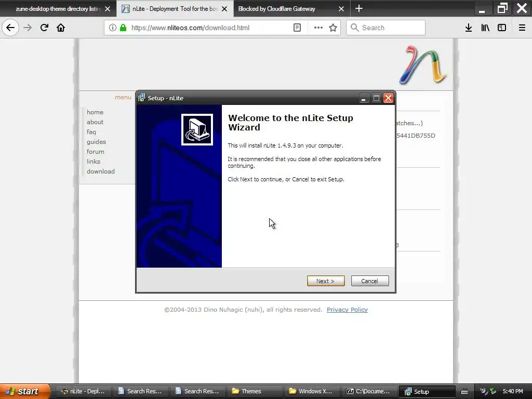532x399 pixels.
Task: Minimize the Setup - nLite dialog
Action: coord(364,98)
